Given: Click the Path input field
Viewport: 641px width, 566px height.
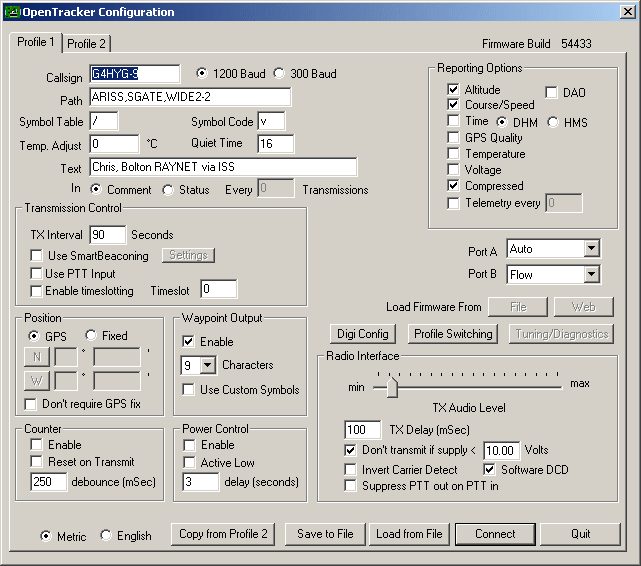Looking at the screenshot, I should 190,97.
